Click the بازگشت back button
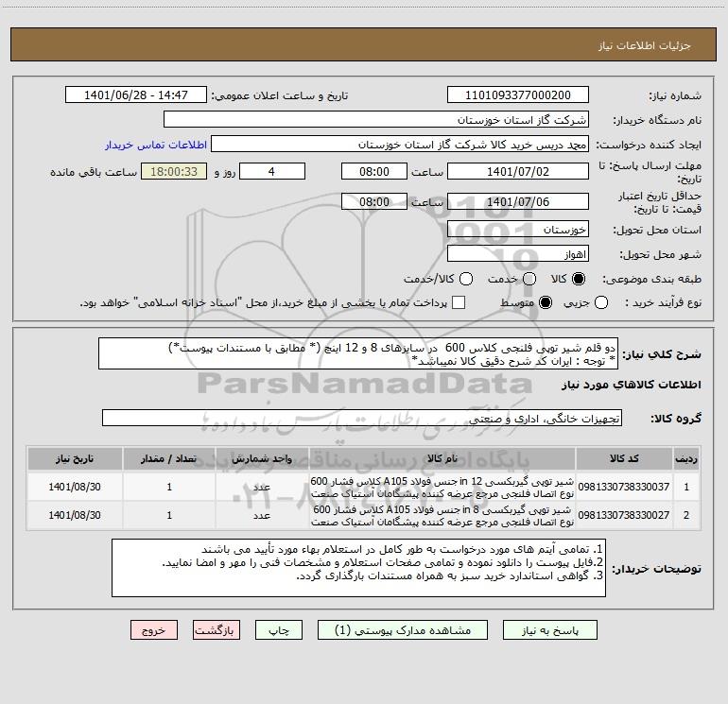The width and height of the screenshot is (728, 704). point(217,629)
